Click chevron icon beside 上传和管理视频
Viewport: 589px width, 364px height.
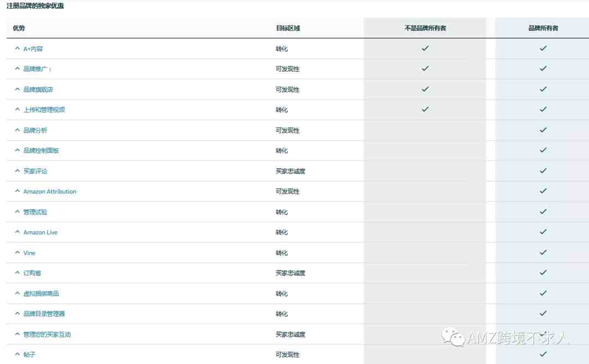click(x=17, y=110)
